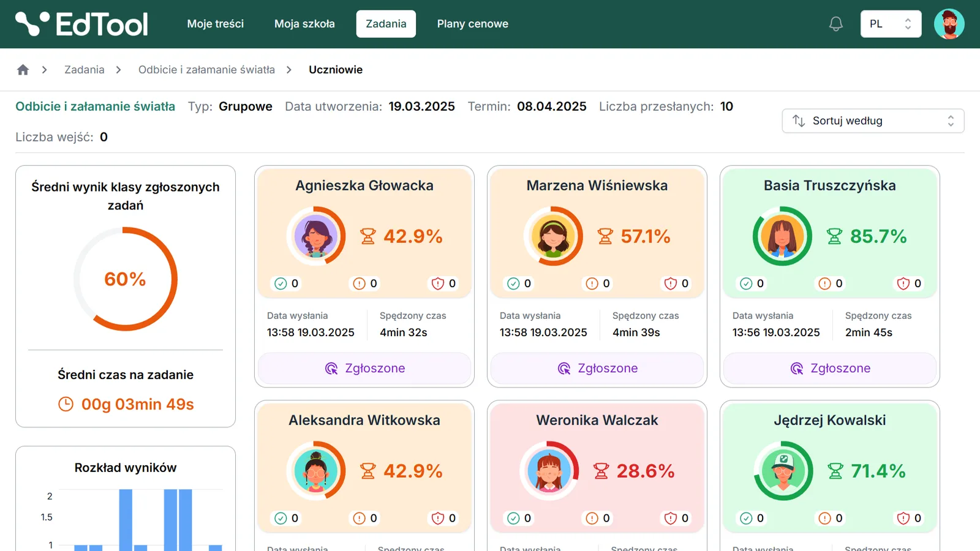Click Zgłoszone button for Basia Truszczyńska
Viewport: 980px width, 551px height.
point(830,369)
